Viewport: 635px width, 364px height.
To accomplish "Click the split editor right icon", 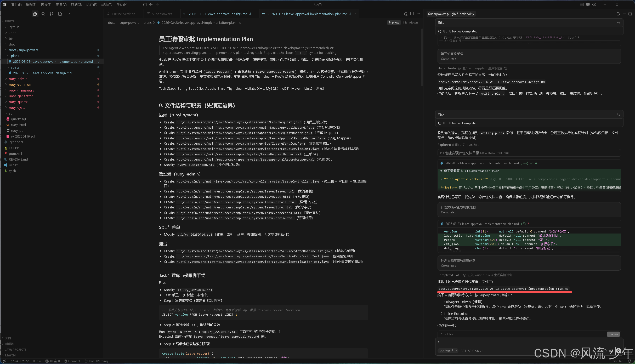I will click(412, 14).
